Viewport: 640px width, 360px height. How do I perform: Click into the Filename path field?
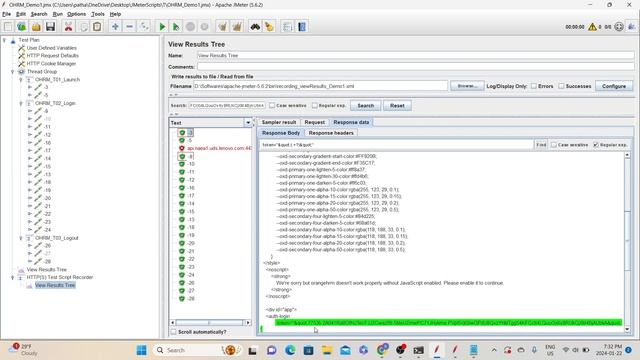[320, 86]
